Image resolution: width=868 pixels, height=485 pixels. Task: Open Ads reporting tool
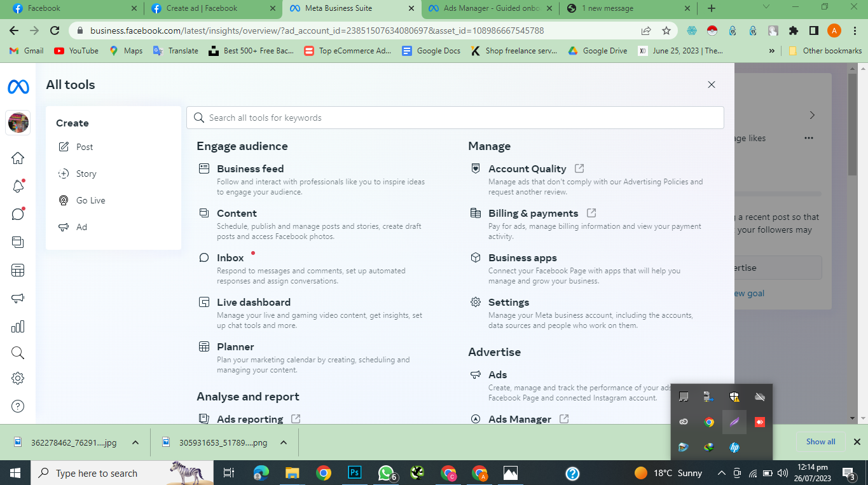tap(250, 419)
